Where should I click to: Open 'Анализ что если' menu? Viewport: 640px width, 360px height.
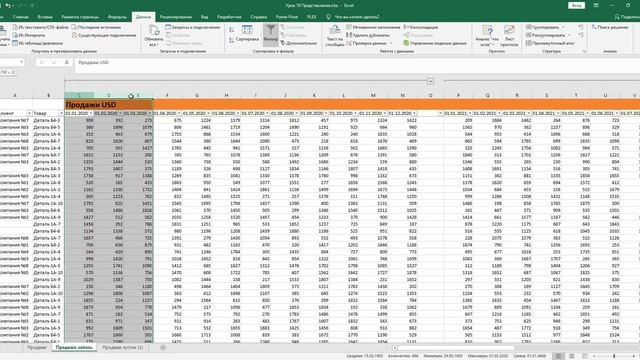pos(487,35)
